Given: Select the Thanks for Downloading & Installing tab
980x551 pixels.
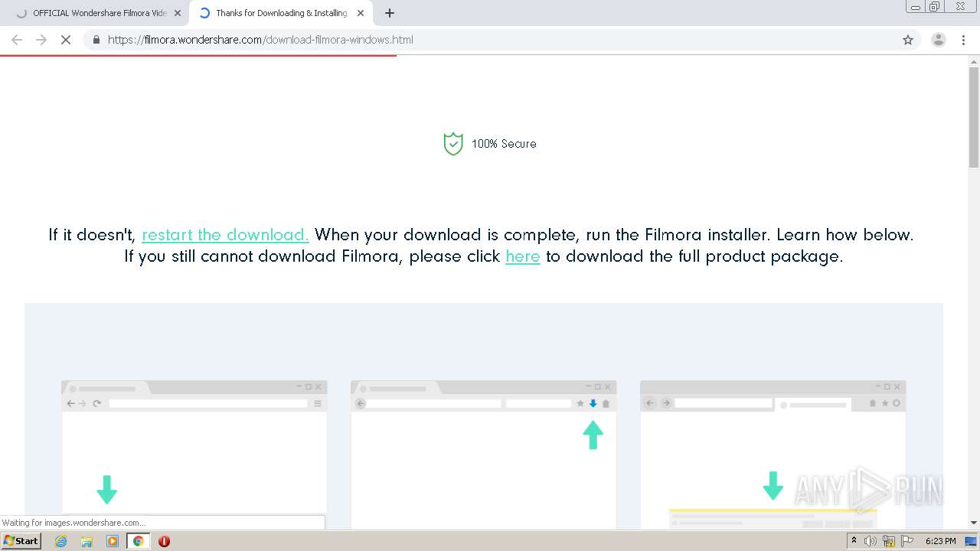Looking at the screenshot, I should point(280,13).
